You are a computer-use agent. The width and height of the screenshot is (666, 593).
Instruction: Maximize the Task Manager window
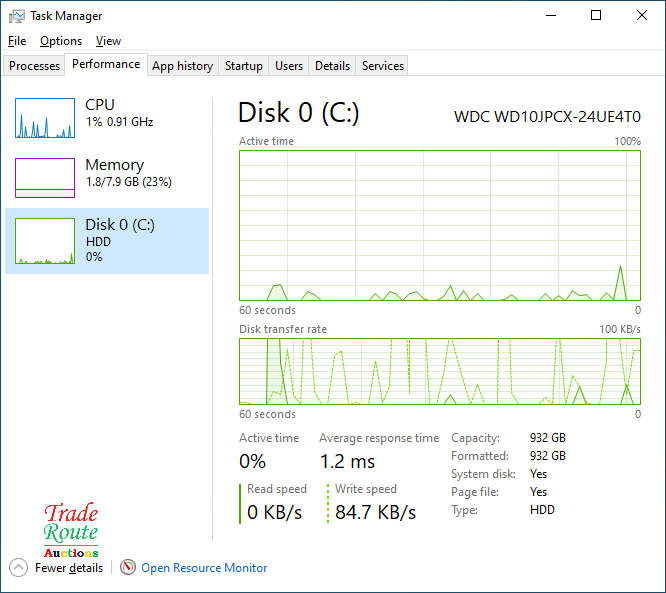click(596, 16)
